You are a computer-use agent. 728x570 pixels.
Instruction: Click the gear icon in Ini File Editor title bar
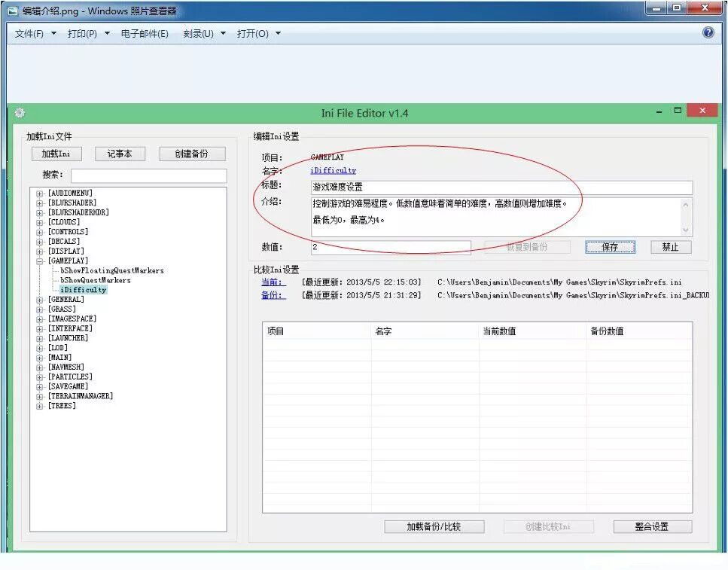(x=20, y=113)
